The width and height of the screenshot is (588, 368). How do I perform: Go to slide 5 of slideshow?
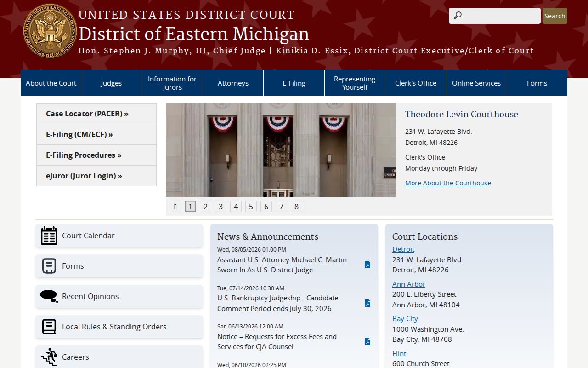(251, 207)
